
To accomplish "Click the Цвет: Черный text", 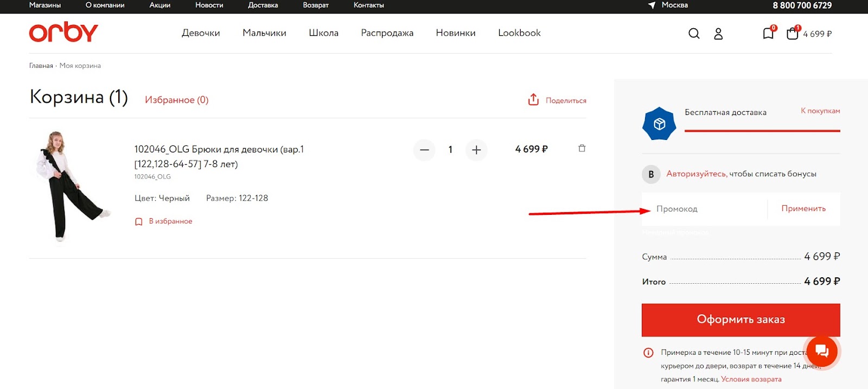I will (x=162, y=199).
